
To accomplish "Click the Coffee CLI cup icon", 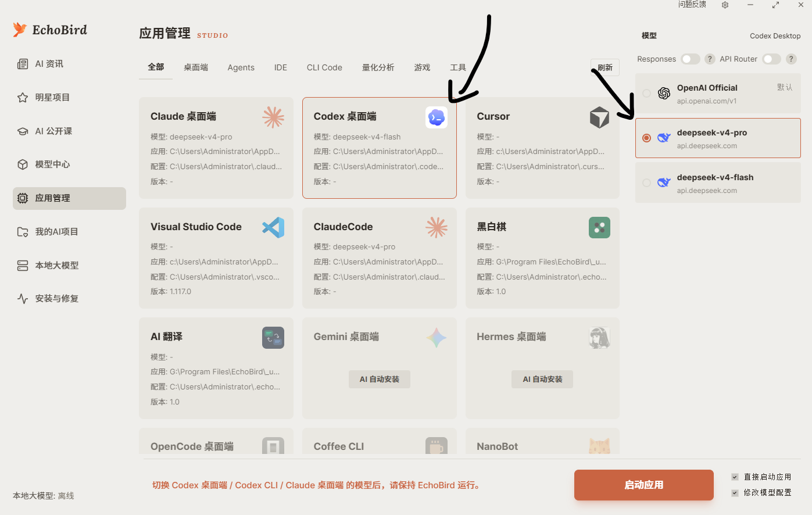I will point(437,446).
